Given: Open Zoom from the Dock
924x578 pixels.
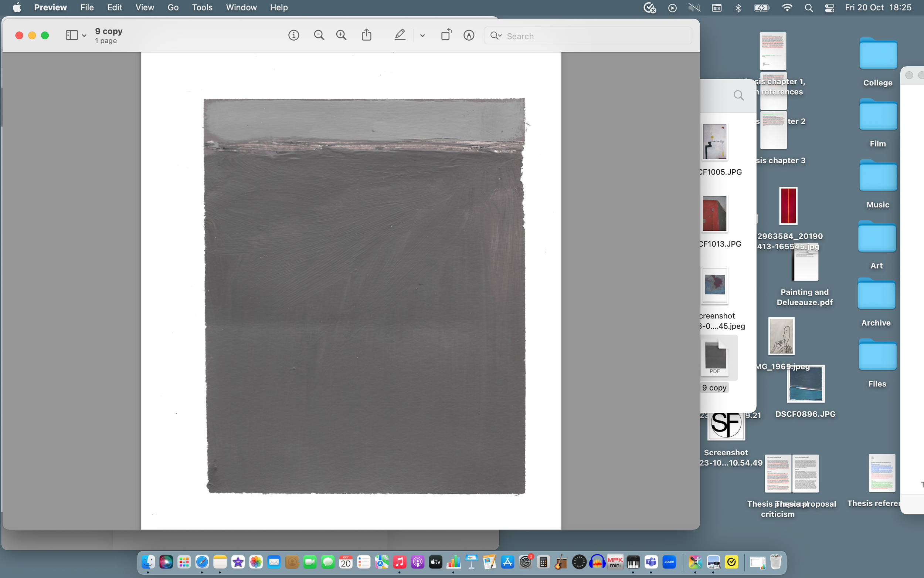Looking at the screenshot, I should 669,562.
